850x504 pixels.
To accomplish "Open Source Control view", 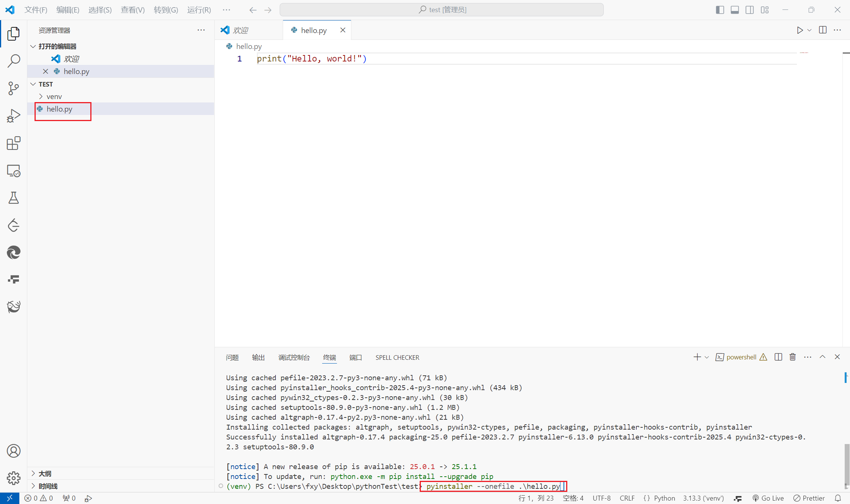I will coord(14,88).
